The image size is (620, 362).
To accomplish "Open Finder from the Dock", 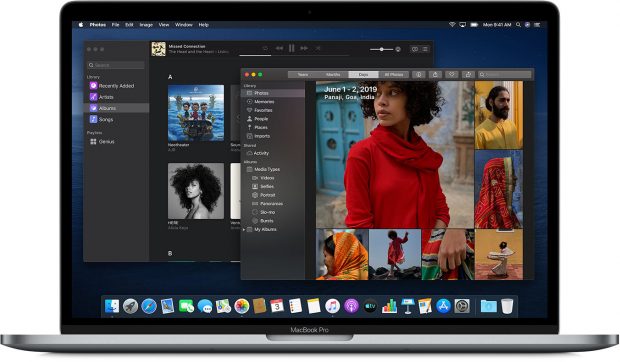I will tap(112, 306).
